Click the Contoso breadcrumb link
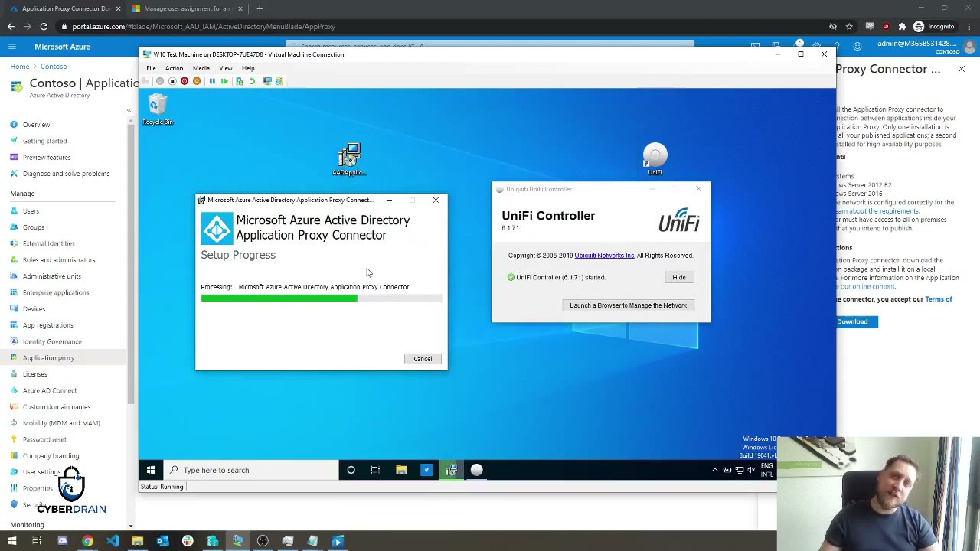Viewport: 980px width, 551px height. click(54, 67)
